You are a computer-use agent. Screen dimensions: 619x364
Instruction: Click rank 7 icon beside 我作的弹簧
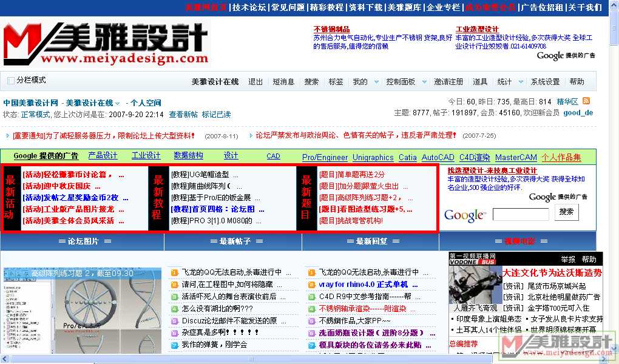pos(174,345)
